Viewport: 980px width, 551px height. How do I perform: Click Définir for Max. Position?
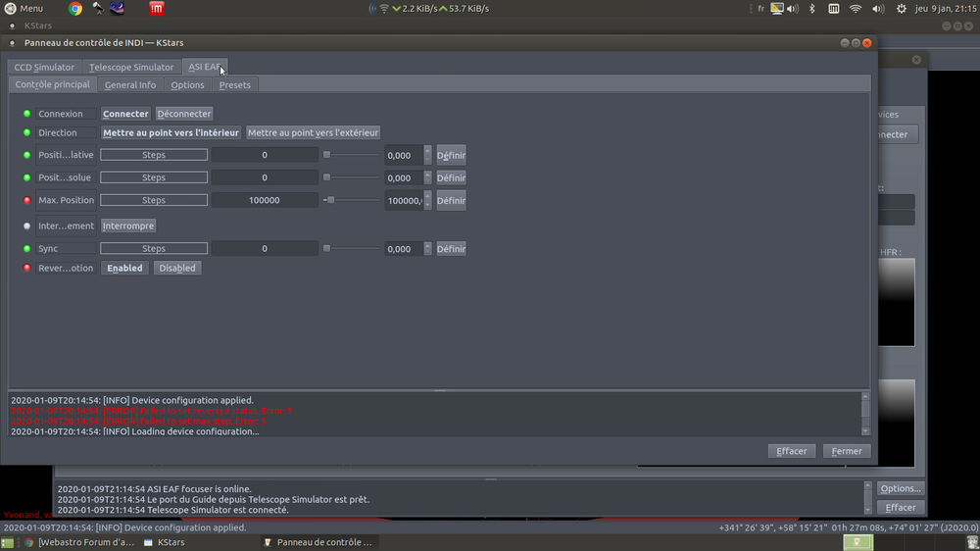tap(451, 200)
